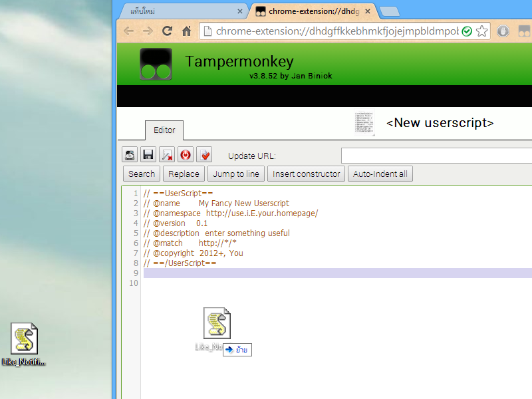Open the stop-hand extension icon

pos(503,31)
